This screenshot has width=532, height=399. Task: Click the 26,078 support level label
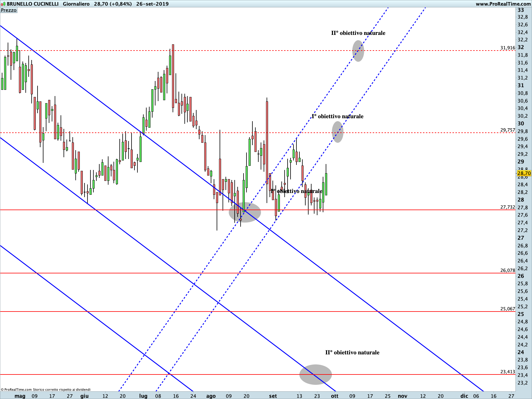click(x=508, y=270)
